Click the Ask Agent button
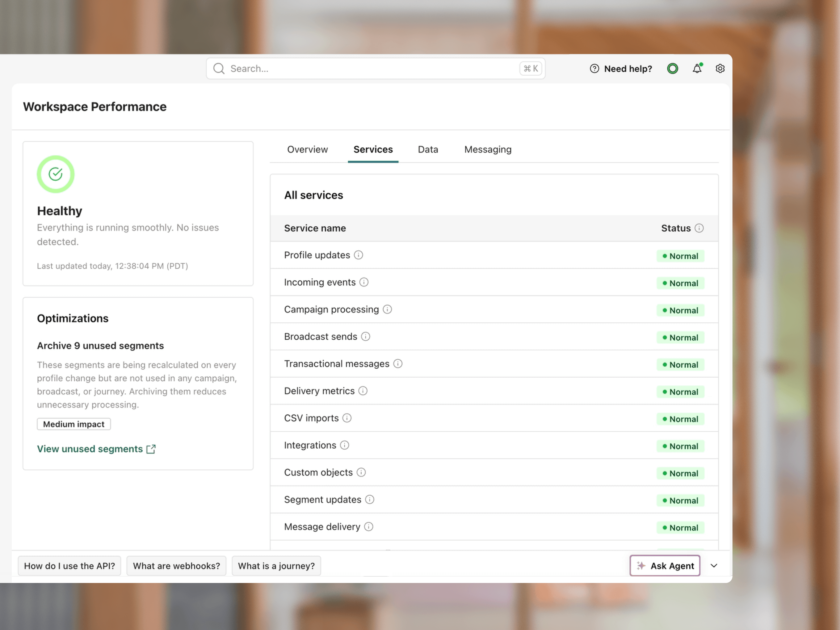Image resolution: width=840 pixels, height=630 pixels. [x=665, y=566]
